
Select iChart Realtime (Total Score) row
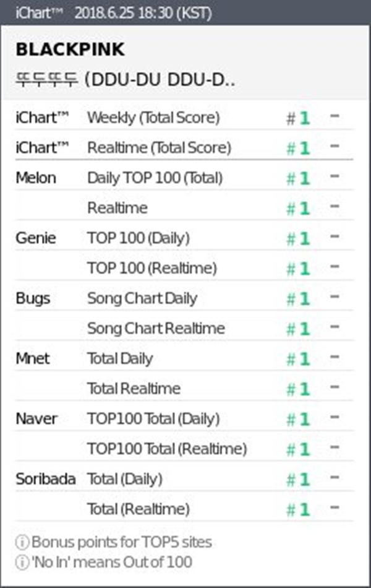[x=159, y=147]
